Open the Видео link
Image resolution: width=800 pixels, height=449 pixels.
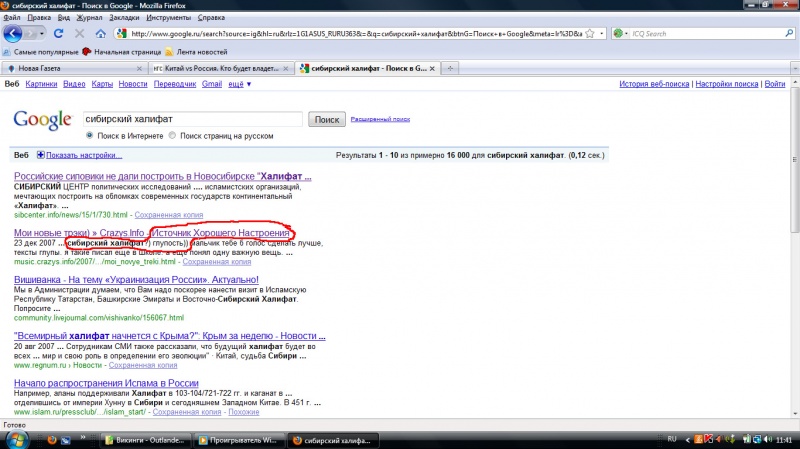tap(74, 84)
